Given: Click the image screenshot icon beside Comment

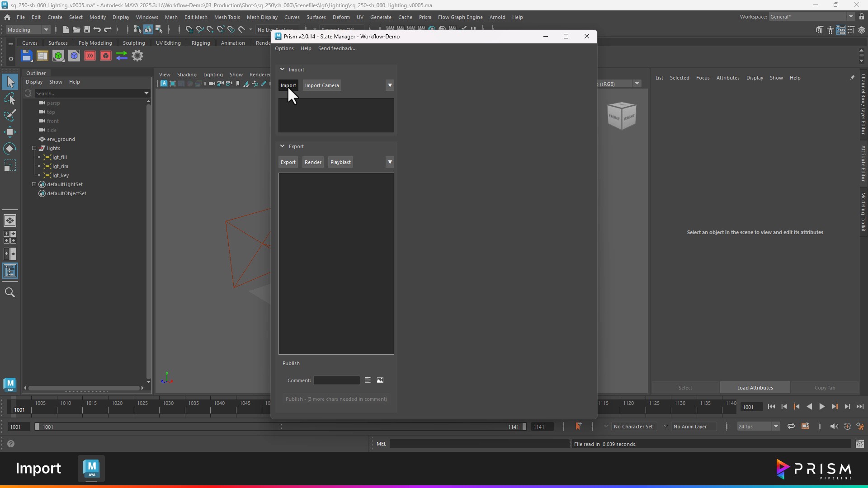Looking at the screenshot, I should (380, 380).
